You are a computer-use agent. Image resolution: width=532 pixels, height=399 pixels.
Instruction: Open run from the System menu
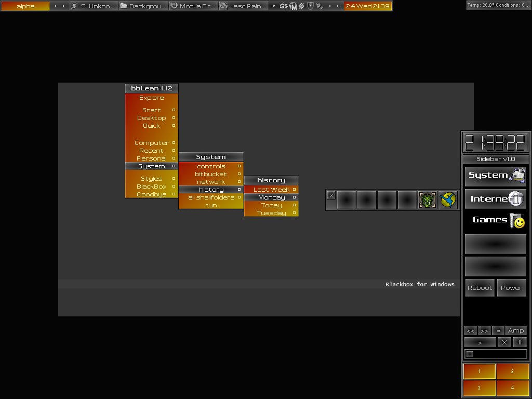210,205
